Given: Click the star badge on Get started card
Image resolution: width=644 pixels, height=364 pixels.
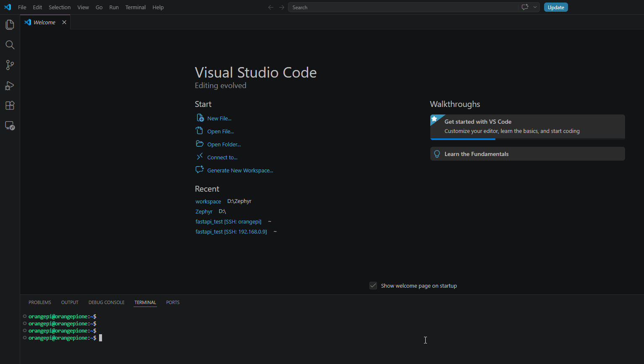Looking at the screenshot, I should click(x=435, y=119).
